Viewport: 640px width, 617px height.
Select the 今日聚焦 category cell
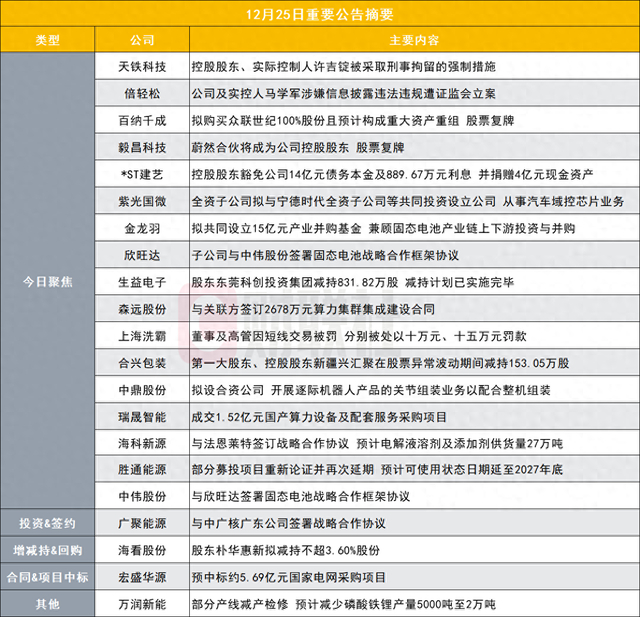pyautogui.click(x=47, y=282)
